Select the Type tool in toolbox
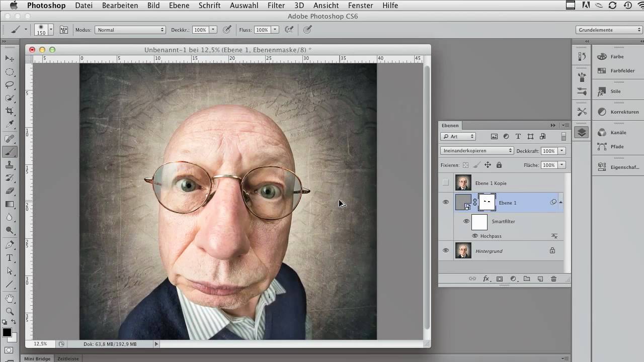The height and width of the screenshot is (362, 644). [x=10, y=258]
